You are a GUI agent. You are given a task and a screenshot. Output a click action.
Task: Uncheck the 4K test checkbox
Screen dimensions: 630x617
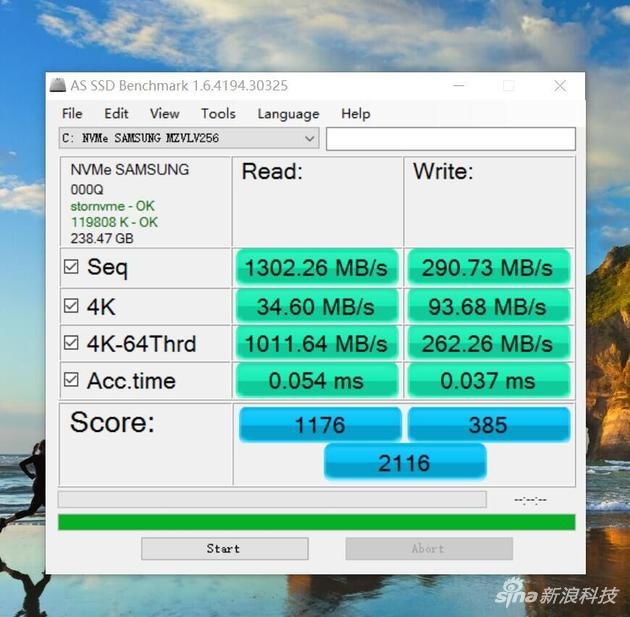(x=71, y=306)
